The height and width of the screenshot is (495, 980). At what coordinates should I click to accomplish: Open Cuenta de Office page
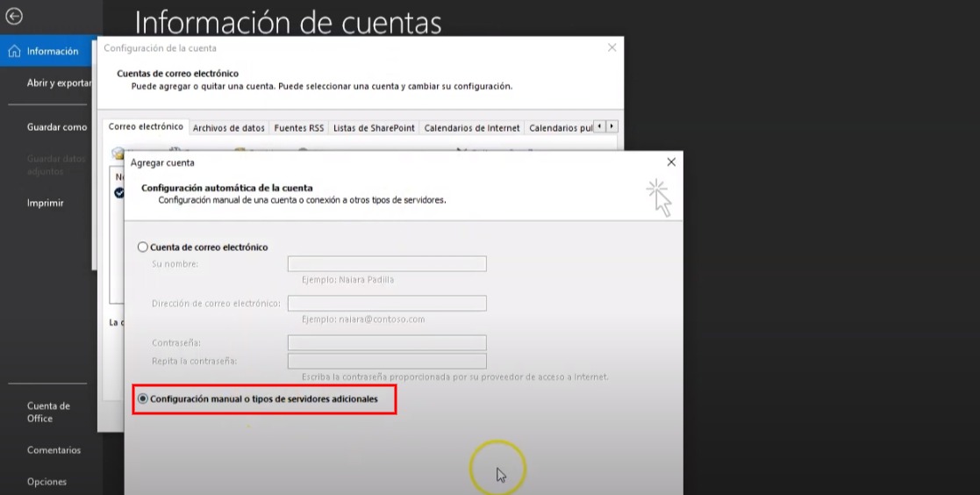[48, 412]
